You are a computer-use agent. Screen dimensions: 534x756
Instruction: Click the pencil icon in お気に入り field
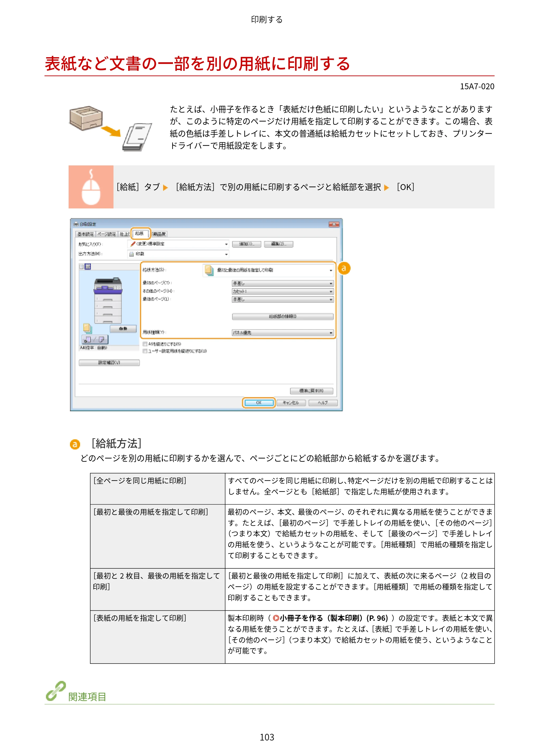(x=133, y=244)
